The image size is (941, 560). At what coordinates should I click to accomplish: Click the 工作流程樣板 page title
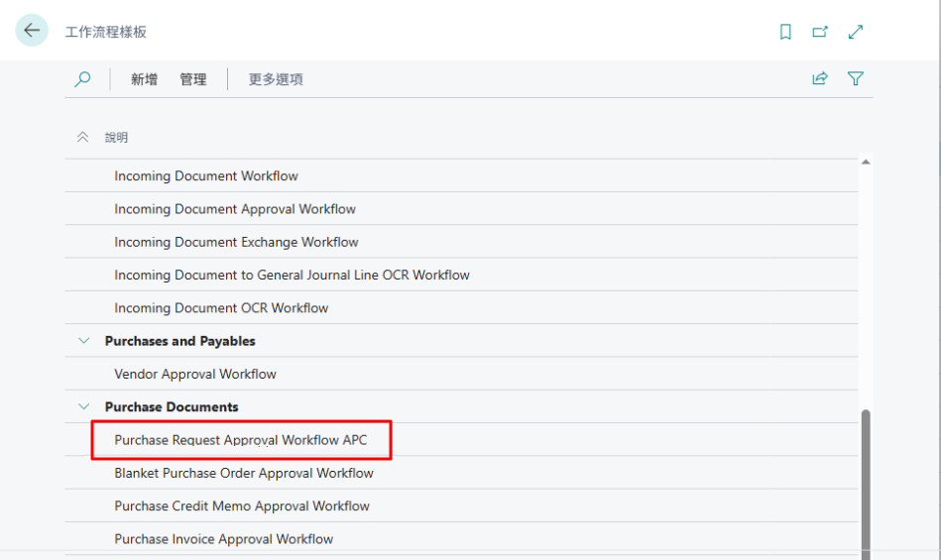point(106,32)
